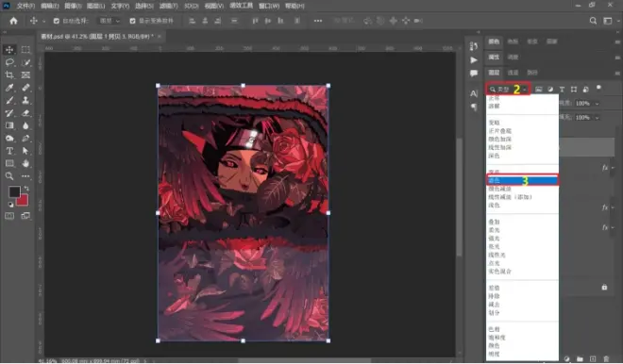Select the Move tool in the toolbox

click(x=9, y=50)
